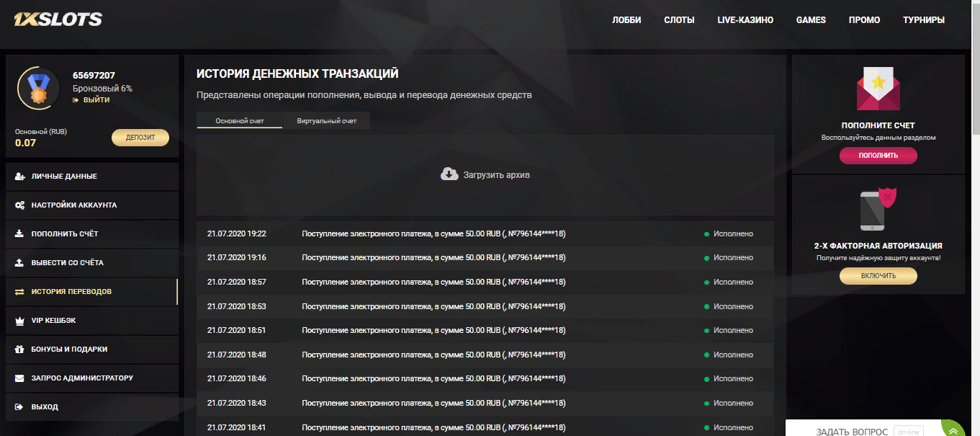Open the ТУРНИРЫ section
Image resolution: width=980 pixels, height=436 pixels.
924,20
